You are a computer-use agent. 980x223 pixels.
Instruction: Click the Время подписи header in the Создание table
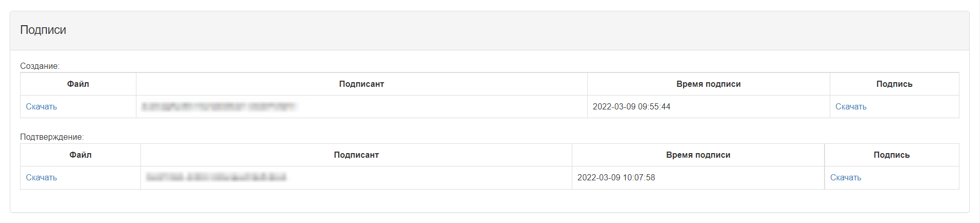708,84
